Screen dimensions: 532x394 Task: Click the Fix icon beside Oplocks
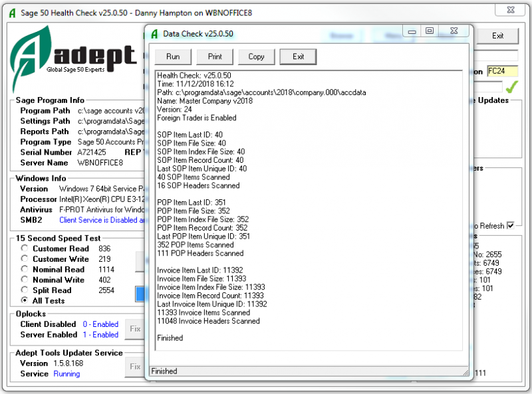[x=134, y=329]
